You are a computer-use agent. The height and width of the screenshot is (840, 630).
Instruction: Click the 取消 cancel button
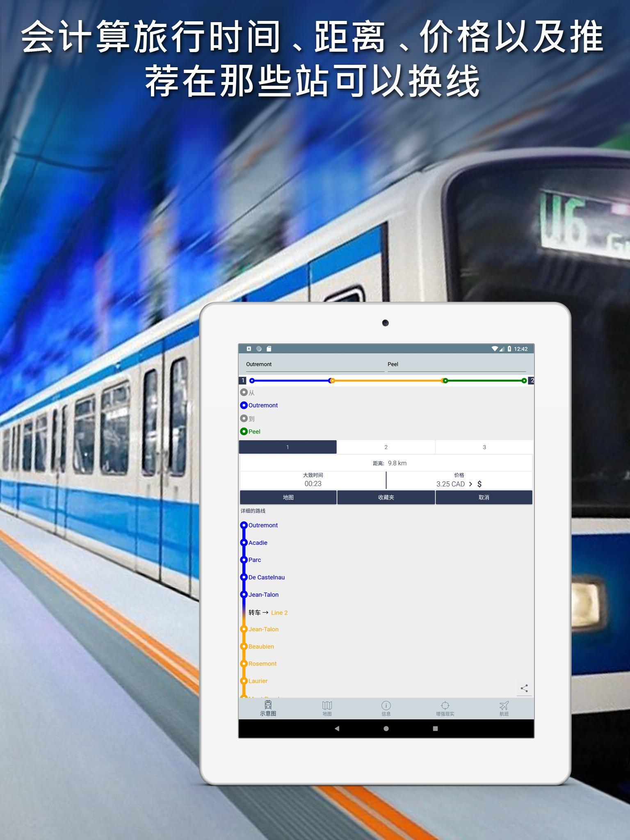pos(484,497)
